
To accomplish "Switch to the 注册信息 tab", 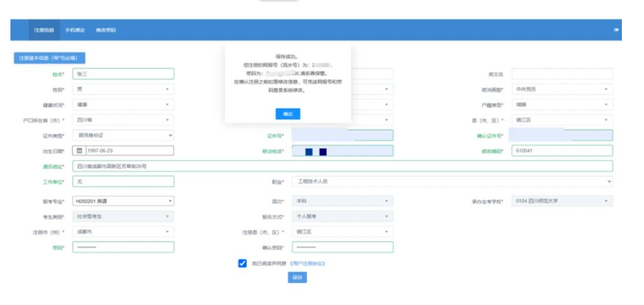I will [x=44, y=30].
